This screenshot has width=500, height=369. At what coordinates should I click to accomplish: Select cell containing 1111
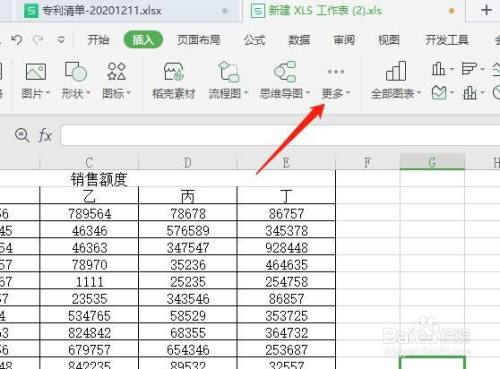coord(89,281)
